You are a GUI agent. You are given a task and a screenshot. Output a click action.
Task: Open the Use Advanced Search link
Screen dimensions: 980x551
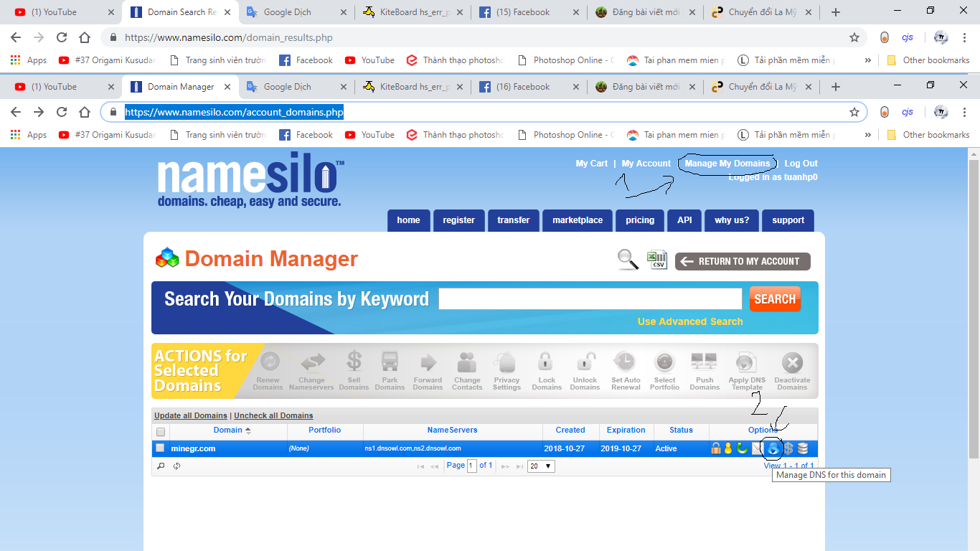point(690,321)
